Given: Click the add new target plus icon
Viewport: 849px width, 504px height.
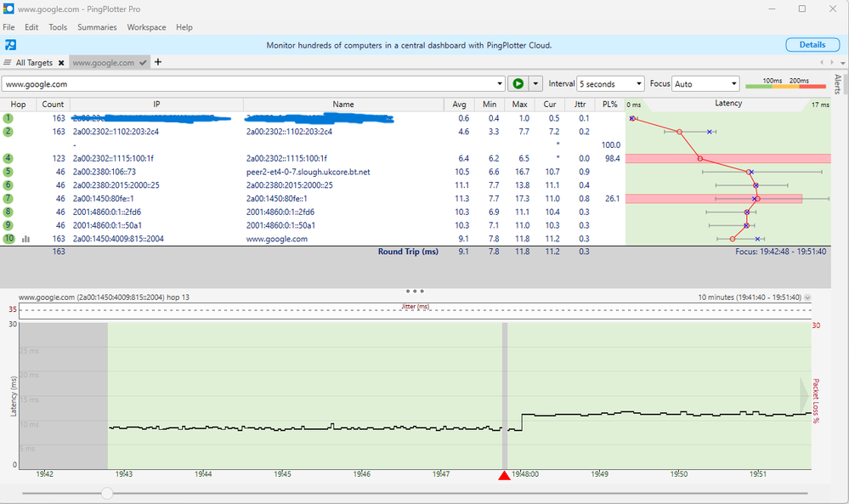Looking at the screenshot, I should [158, 62].
